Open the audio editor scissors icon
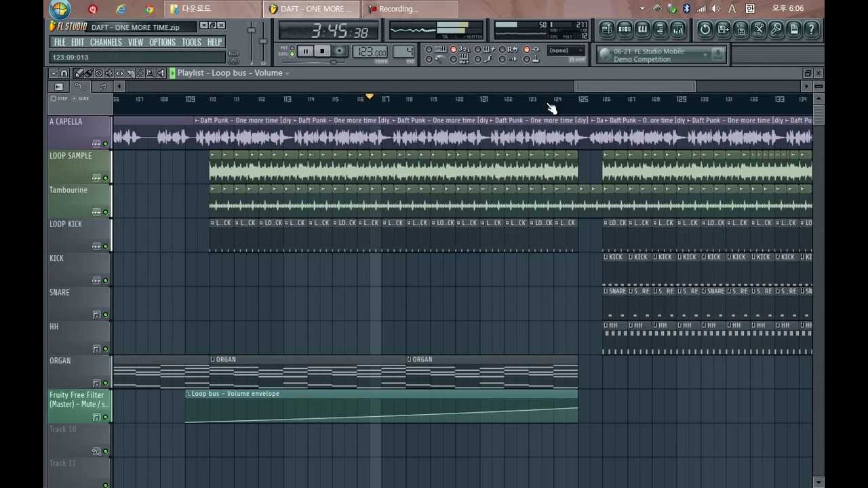The image size is (868, 488). (758, 29)
